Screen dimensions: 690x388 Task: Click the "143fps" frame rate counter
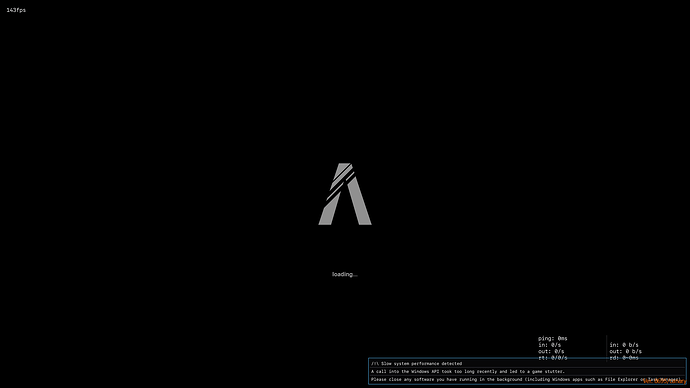click(x=16, y=10)
